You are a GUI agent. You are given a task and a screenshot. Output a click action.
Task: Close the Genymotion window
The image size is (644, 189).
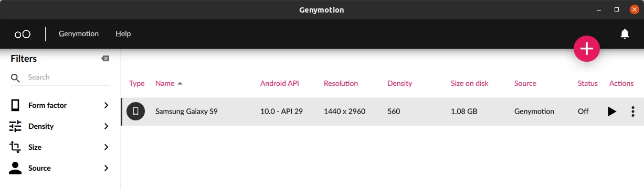click(x=634, y=9)
